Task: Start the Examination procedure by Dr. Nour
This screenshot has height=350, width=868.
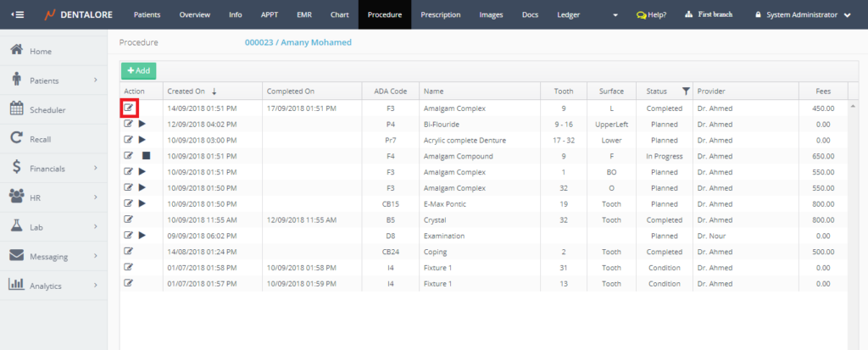Action: click(142, 235)
